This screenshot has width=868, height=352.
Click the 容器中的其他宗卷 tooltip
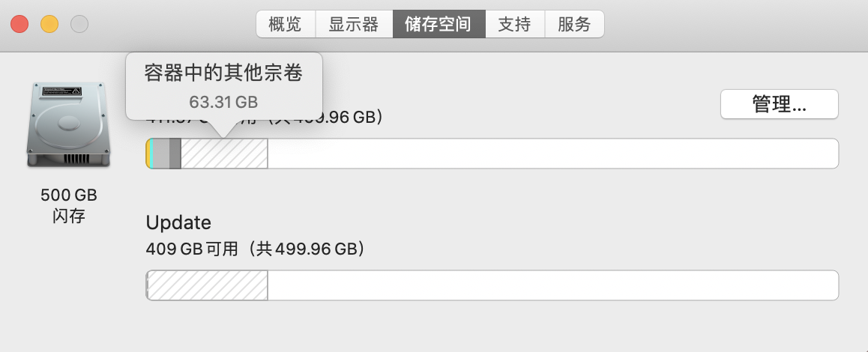(223, 85)
